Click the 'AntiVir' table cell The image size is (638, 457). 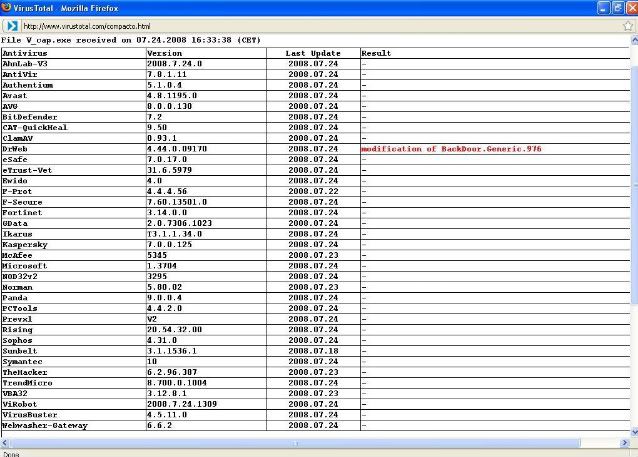pos(74,74)
